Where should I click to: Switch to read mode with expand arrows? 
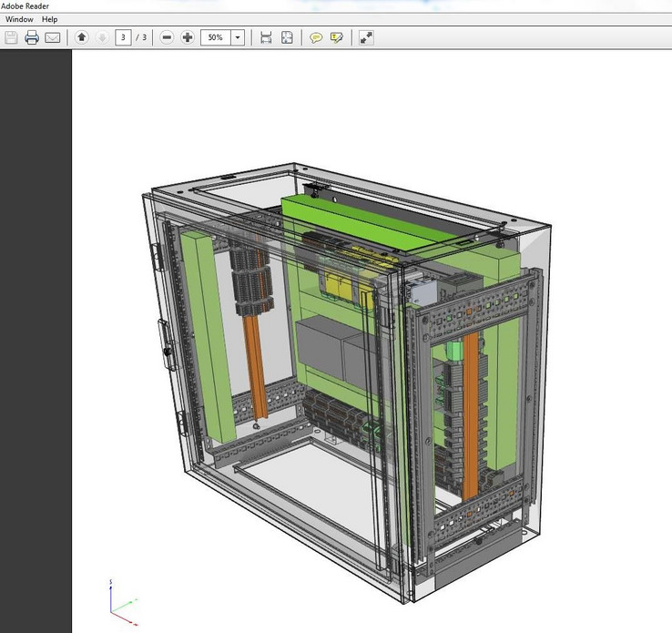366,37
